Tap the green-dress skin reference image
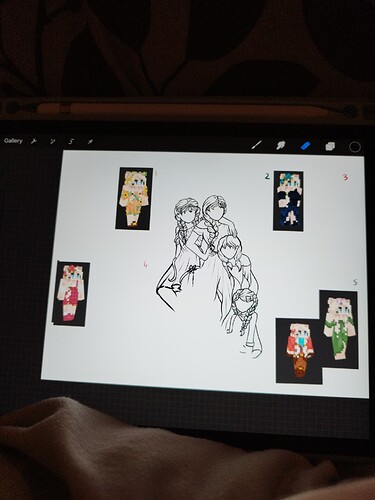 tap(339, 329)
